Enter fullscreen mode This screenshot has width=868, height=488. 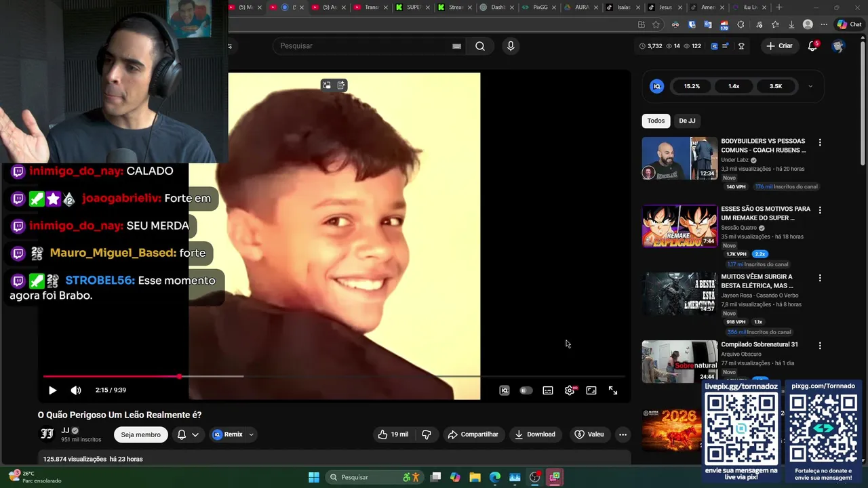613,390
